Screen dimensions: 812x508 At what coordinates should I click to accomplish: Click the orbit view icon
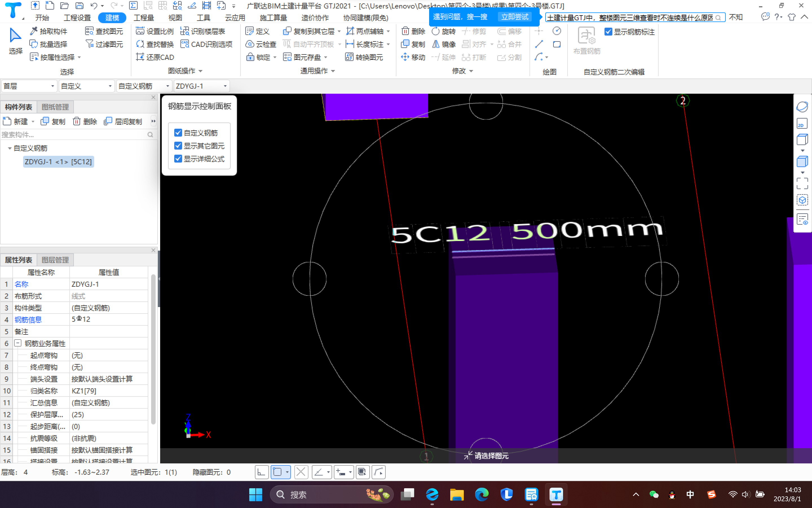pos(802,107)
